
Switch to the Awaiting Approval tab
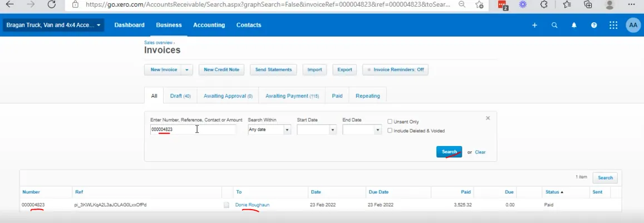click(228, 96)
